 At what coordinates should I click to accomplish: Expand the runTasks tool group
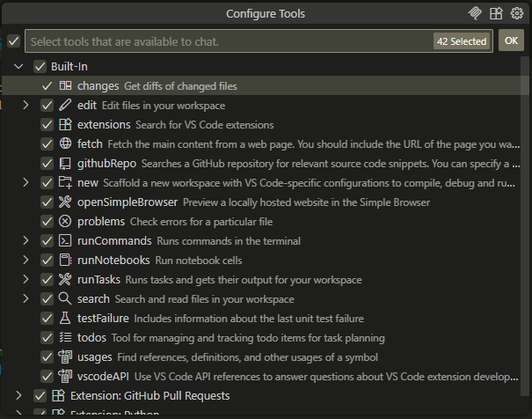(26, 280)
